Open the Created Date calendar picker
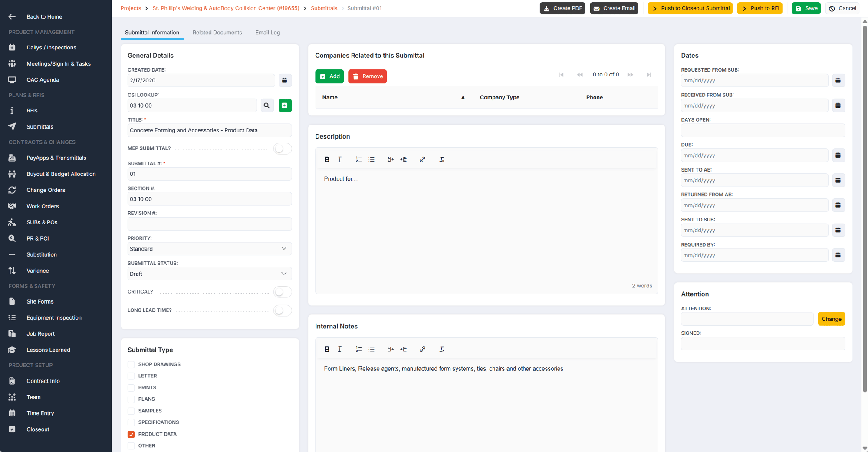868x452 pixels. 285,80
